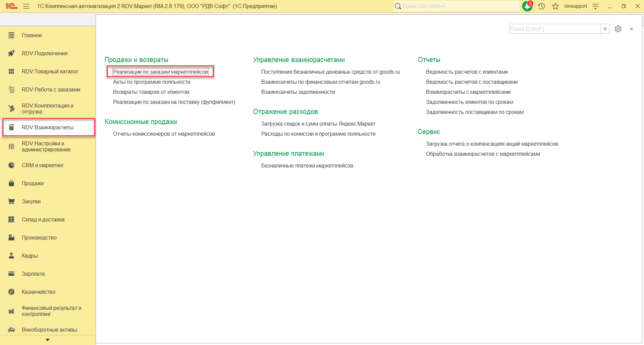Open the history clock icon
The image size is (644, 345).
(x=541, y=6)
